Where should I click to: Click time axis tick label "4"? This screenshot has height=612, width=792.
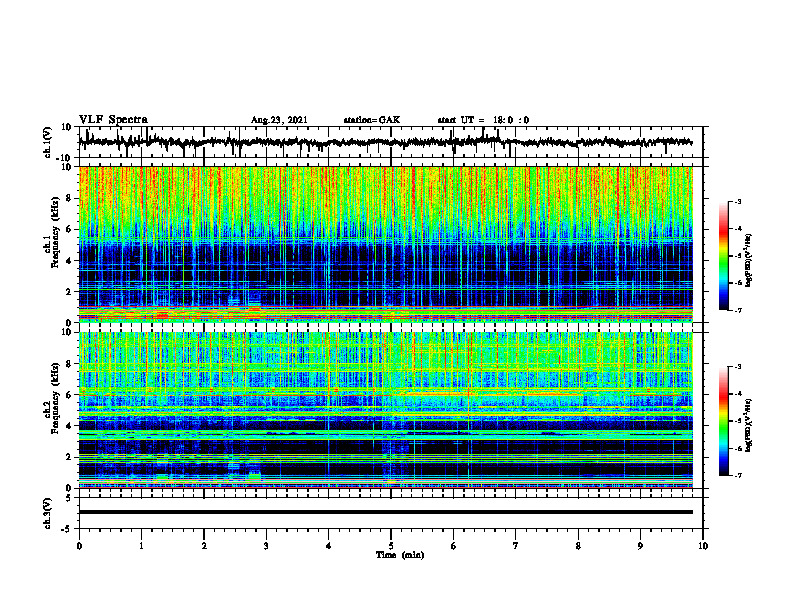pos(329,546)
